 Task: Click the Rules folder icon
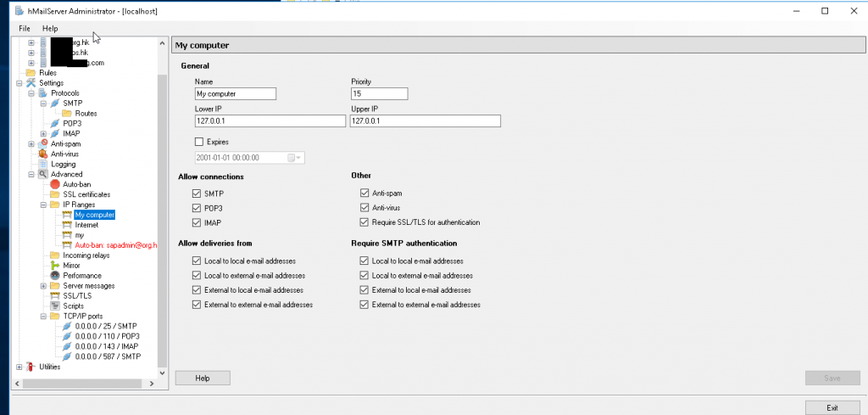31,73
